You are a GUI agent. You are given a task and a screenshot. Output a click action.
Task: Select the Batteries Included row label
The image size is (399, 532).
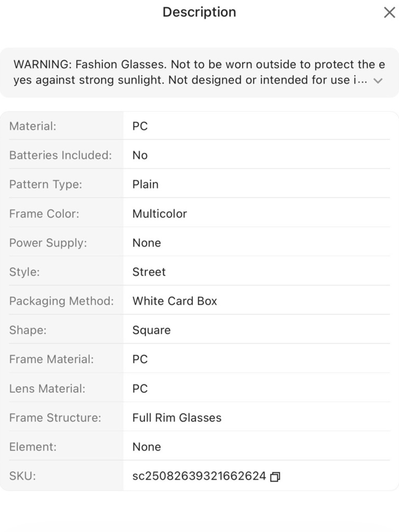(x=61, y=155)
